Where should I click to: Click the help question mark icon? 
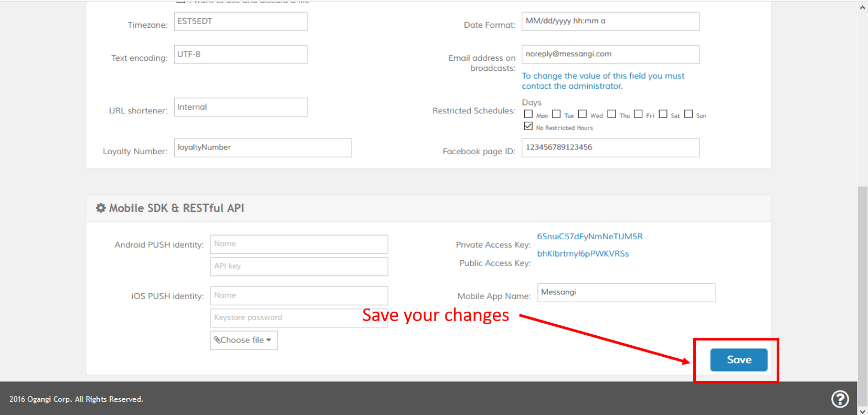pos(840,399)
